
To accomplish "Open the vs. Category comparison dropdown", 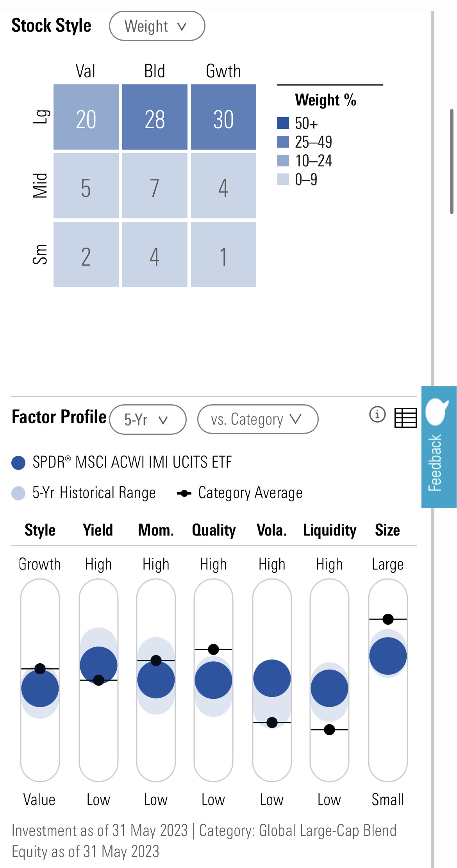I will [x=257, y=420].
